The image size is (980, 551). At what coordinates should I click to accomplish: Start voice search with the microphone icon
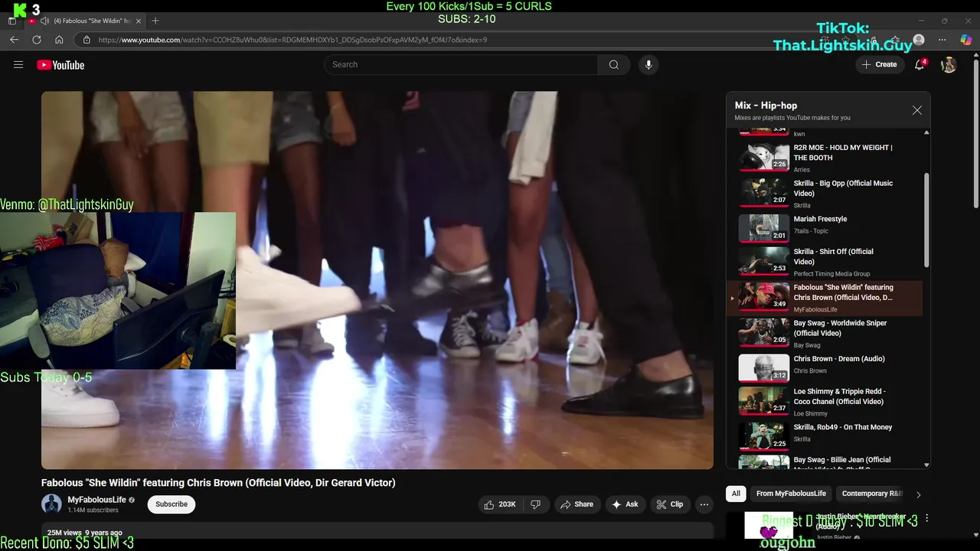click(x=648, y=65)
